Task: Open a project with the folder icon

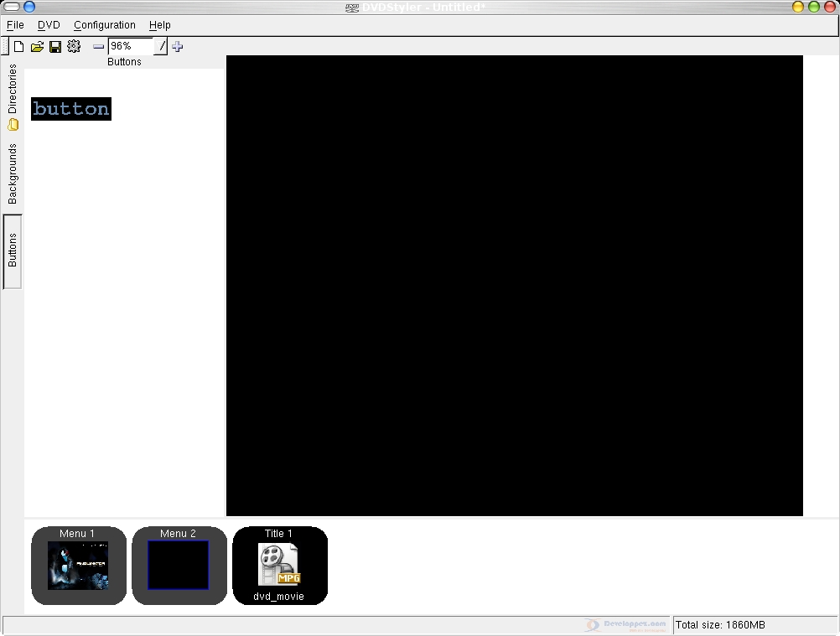Action: (37, 47)
